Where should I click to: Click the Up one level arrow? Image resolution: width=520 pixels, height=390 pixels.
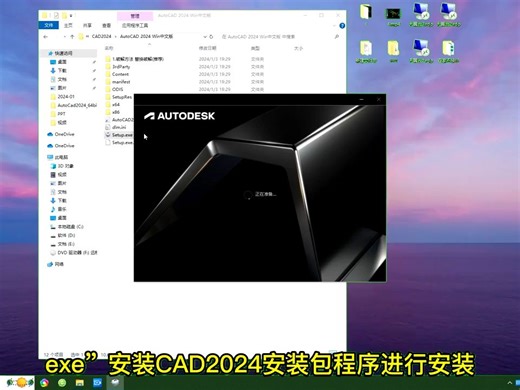pyautogui.click(x=72, y=37)
